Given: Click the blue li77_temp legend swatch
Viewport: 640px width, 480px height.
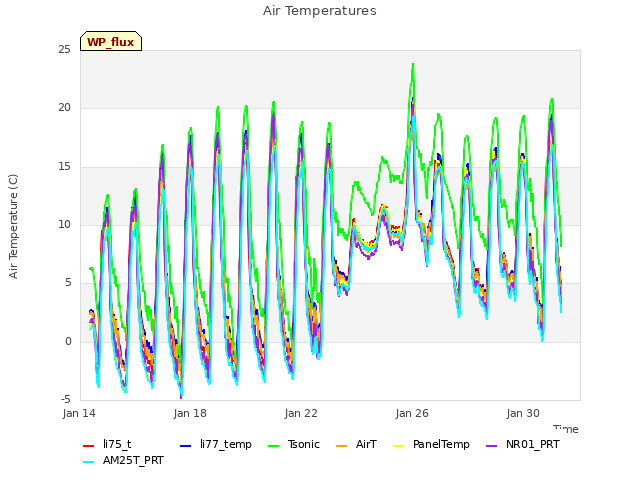Looking at the screenshot, I should coord(186,446).
